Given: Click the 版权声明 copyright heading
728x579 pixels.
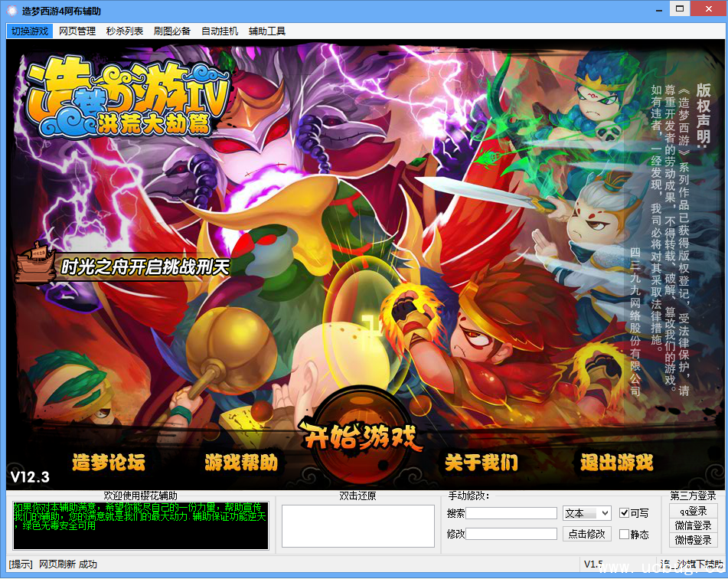Looking at the screenshot, I should coord(704,116).
